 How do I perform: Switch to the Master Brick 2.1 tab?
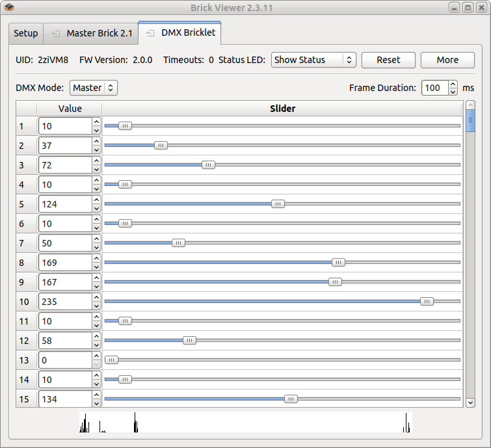click(x=99, y=33)
